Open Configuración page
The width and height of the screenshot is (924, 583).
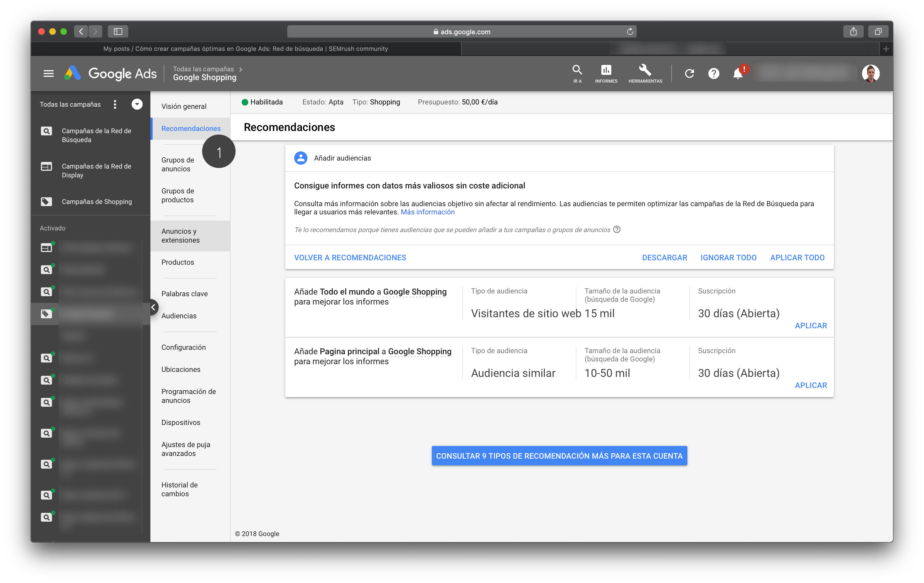click(183, 347)
